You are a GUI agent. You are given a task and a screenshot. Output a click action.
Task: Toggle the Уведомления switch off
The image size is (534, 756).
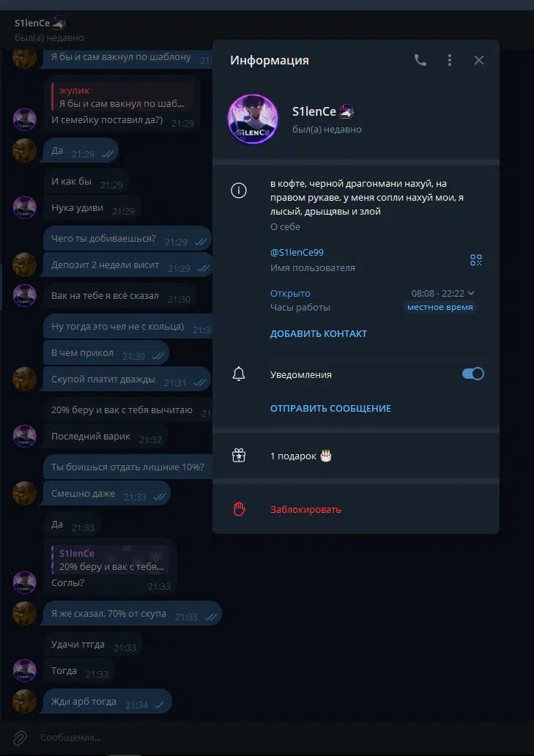(x=472, y=374)
